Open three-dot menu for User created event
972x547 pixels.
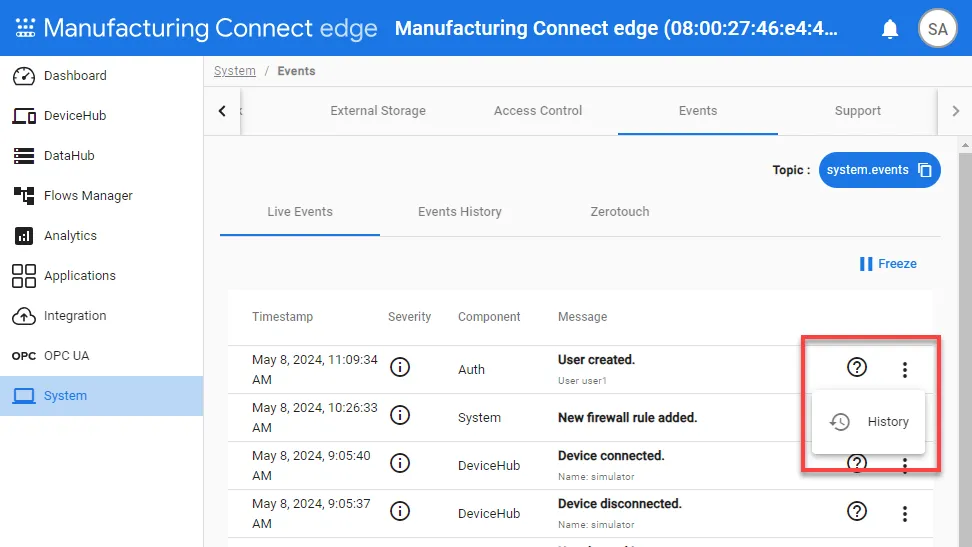905,370
